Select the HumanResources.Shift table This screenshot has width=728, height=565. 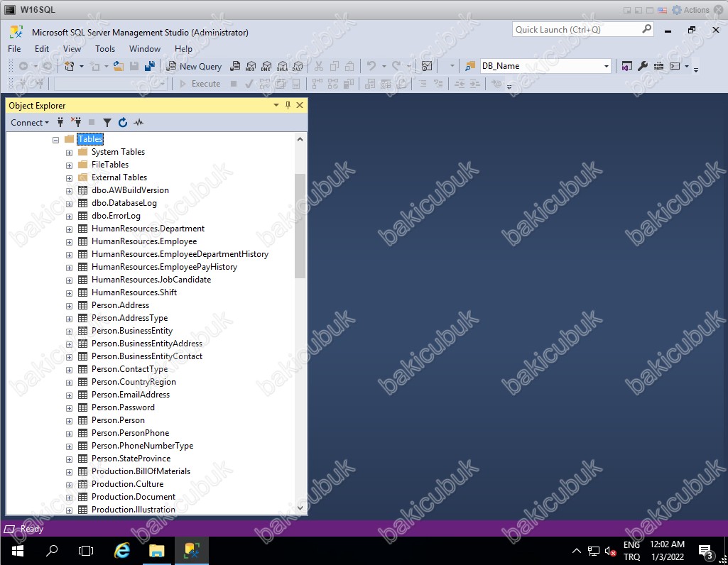[134, 292]
